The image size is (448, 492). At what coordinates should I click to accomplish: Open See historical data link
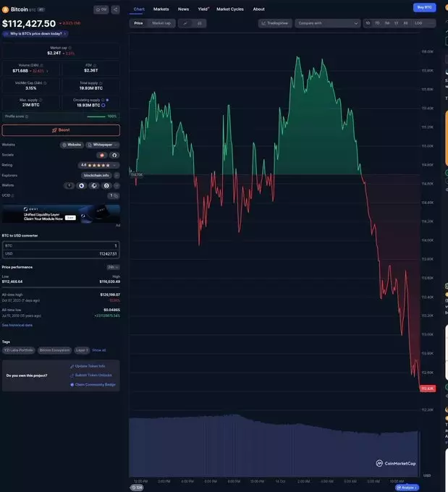pyautogui.click(x=17, y=325)
